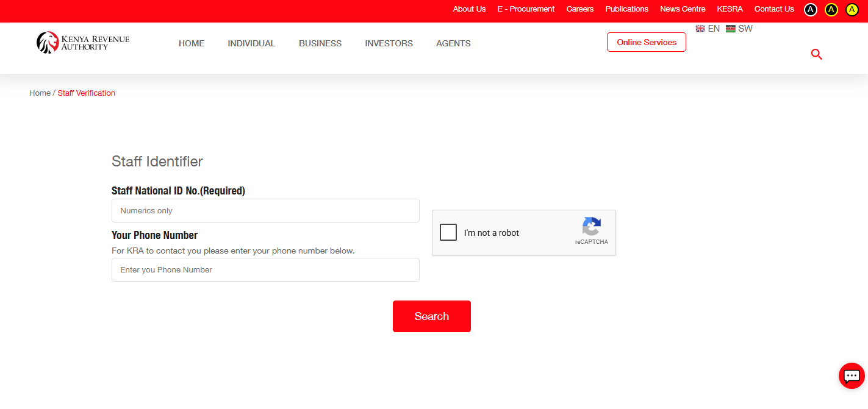Open the About Us link
Viewport: 868px width, 409px height.
pyautogui.click(x=469, y=9)
